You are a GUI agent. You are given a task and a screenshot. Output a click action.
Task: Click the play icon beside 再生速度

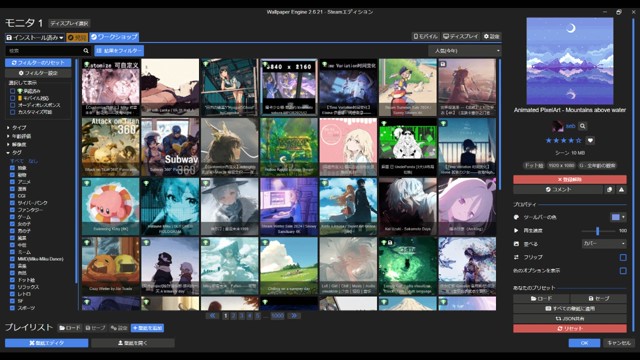pos(516,231)
